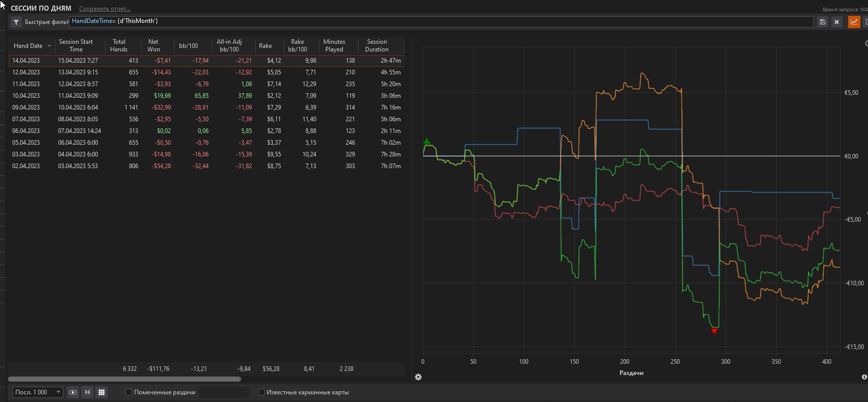Click total rake $56,28
This screenshot has height=402, width=868.
pos(271,369)
